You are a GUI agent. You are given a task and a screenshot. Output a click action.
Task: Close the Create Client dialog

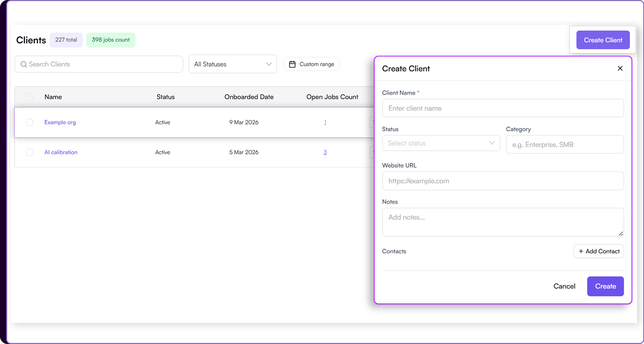(620, 68)
